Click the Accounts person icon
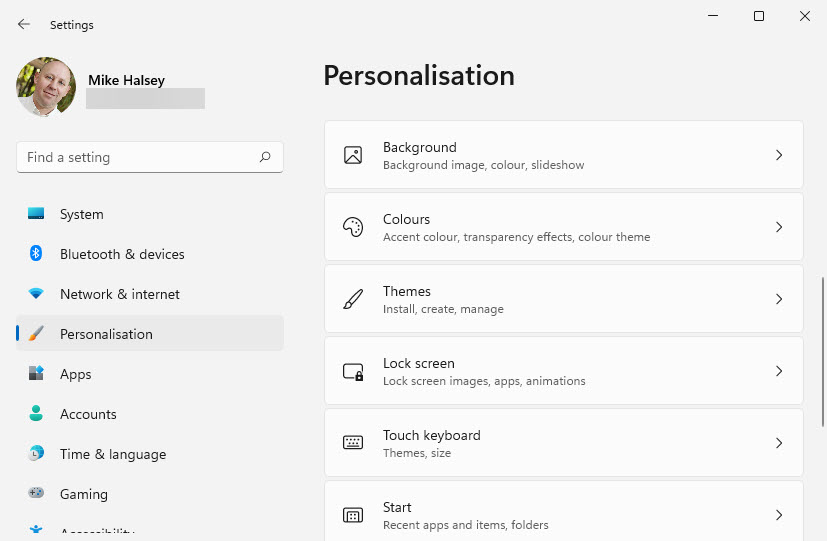 (36, 414)
